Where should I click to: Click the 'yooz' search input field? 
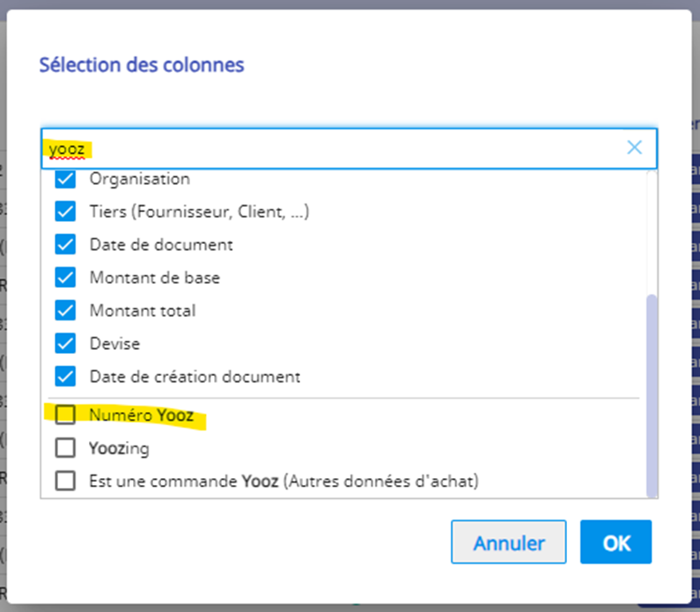[335, 148]
